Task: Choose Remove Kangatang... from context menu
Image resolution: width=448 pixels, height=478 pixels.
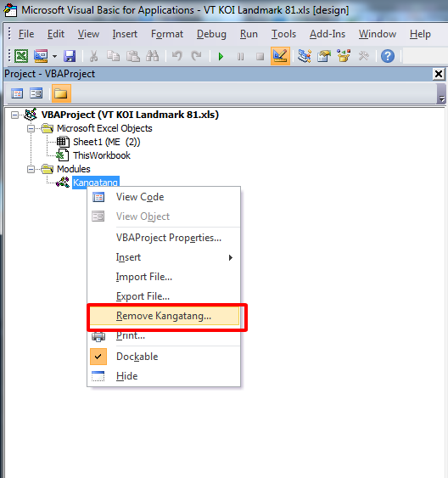Action: click(x=164, y=316)
